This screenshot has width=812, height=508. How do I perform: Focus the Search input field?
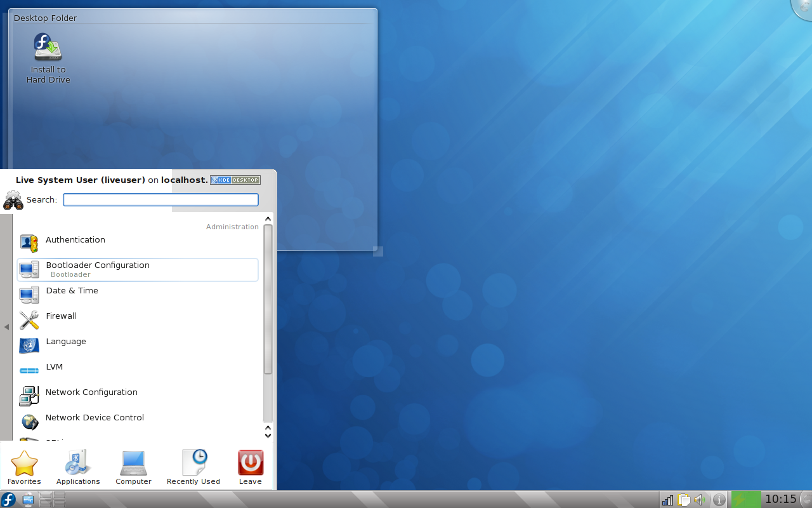click(x=160, y=199)
